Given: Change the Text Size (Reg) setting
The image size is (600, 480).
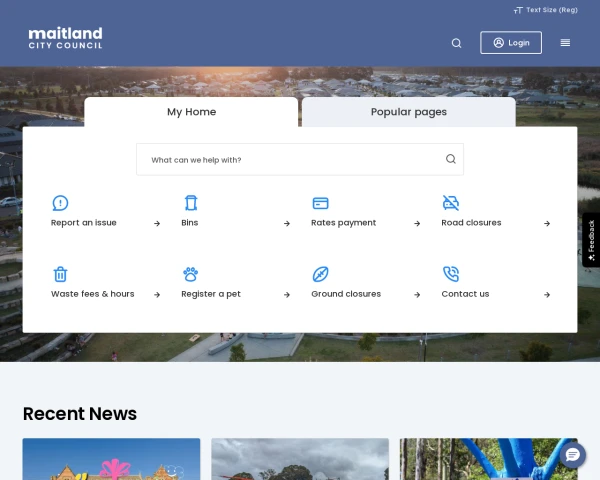Looking at the screenshot, I should click(546, 10).
